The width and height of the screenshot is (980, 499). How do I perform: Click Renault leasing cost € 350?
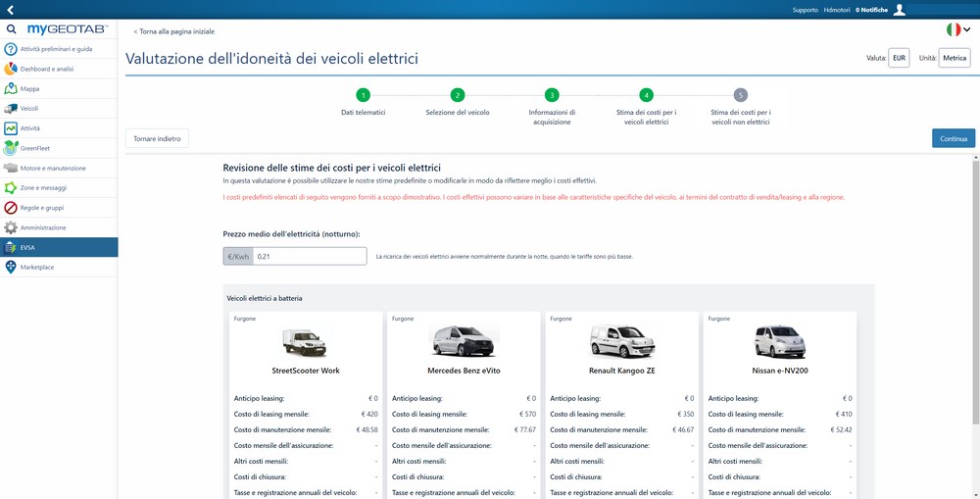point(687,414)
